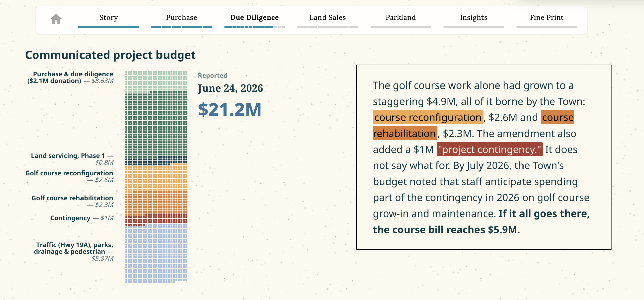Click the Insights progress bar

click(x=474, y=27)
